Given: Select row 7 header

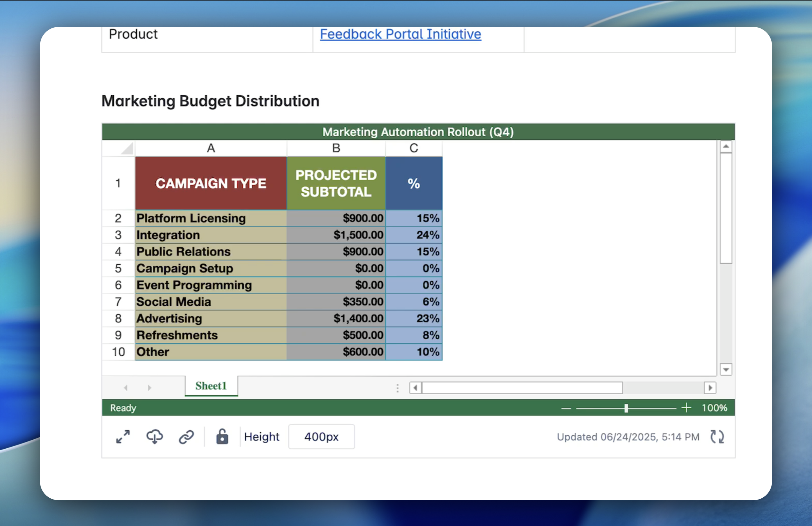Looking at the screenshot, I should click(x=118, y=302).
